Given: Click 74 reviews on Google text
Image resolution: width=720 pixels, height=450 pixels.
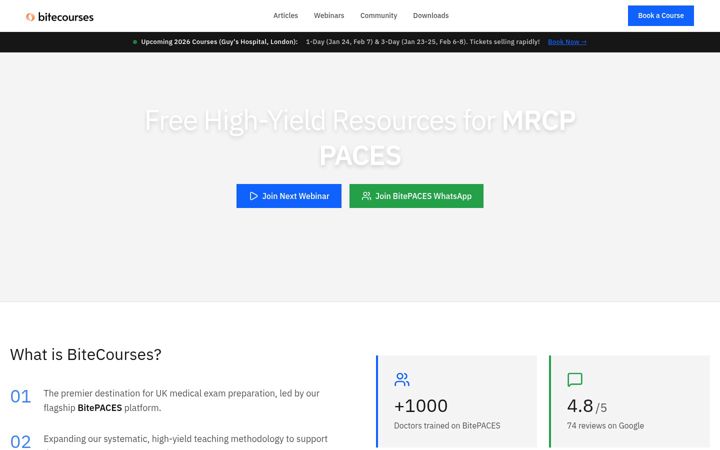Looking at the screenshot, I should point(605,426).
